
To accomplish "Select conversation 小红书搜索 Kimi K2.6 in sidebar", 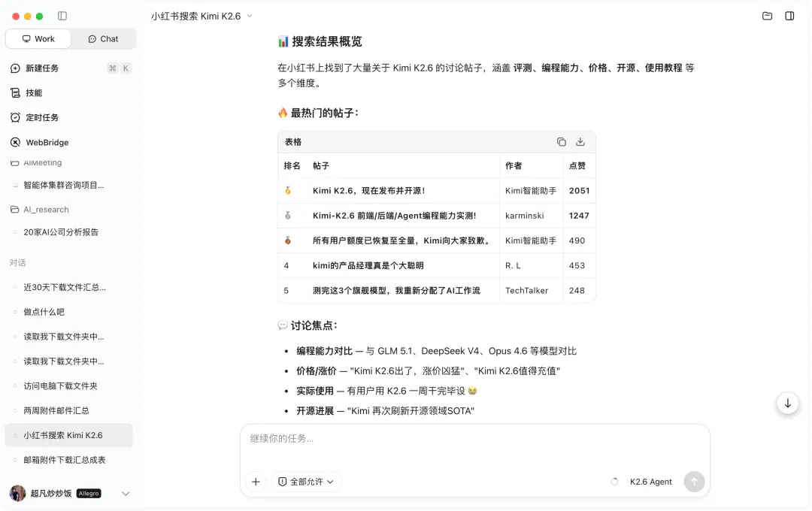I will point(69,435).
